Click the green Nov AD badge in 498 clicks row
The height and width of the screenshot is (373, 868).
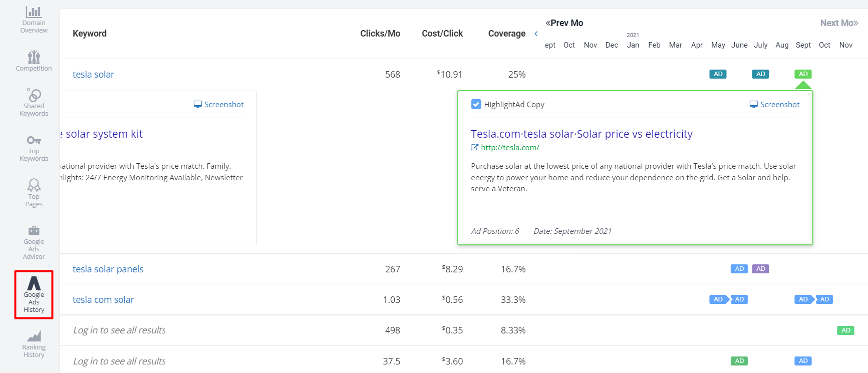coord(845,330)
